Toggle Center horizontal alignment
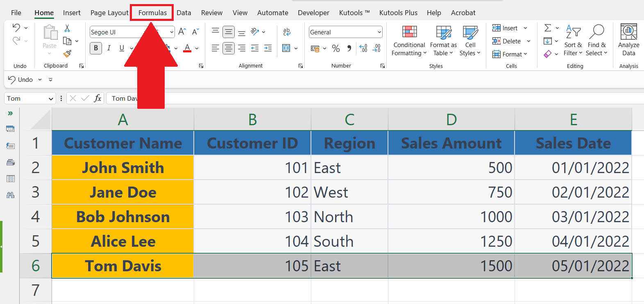 229,48
